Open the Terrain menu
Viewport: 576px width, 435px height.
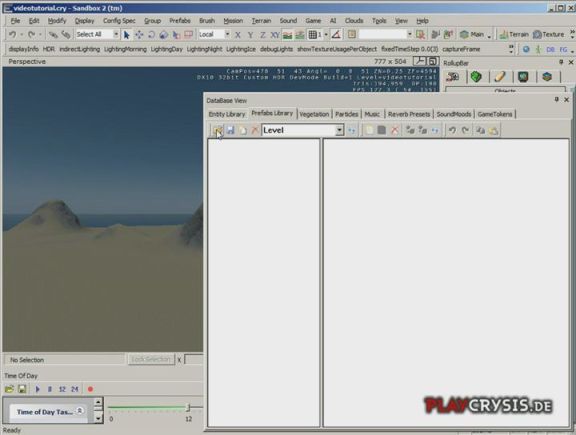(261, 21)
